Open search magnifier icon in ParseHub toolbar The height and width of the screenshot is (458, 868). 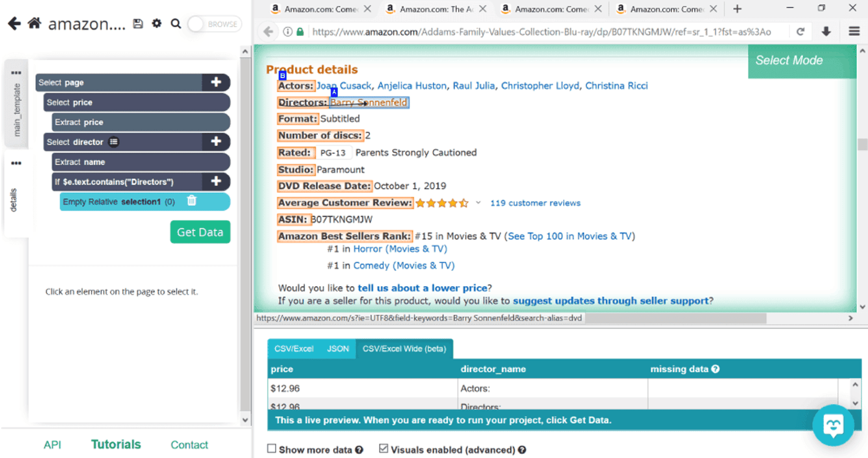coord(175,24)
